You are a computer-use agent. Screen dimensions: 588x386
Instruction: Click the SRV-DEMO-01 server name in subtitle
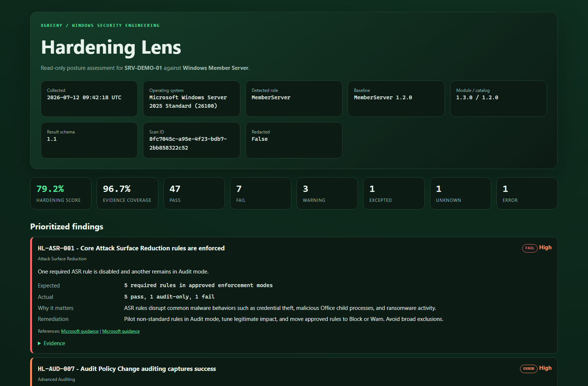pos(143,68)
